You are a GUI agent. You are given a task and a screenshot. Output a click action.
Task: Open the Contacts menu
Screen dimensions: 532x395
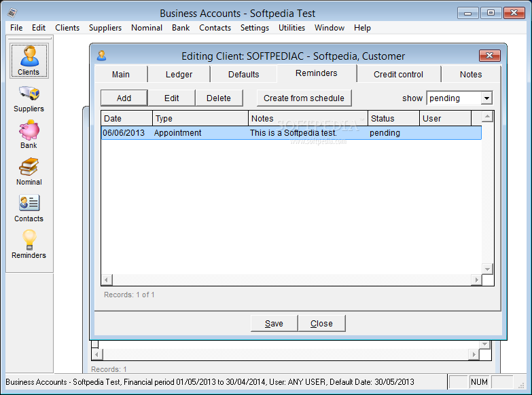[x=215, y=28]
